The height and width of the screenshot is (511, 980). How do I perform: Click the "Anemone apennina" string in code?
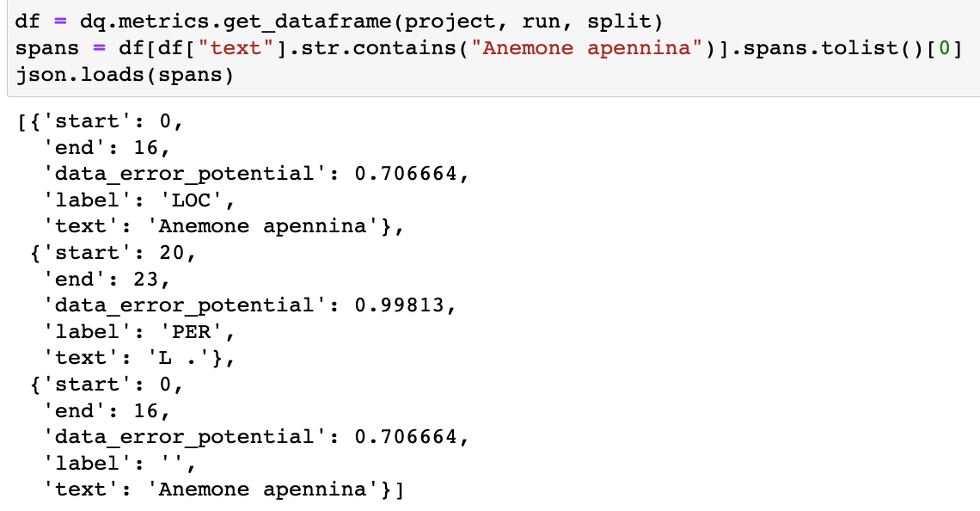click(x=587, y=48)
